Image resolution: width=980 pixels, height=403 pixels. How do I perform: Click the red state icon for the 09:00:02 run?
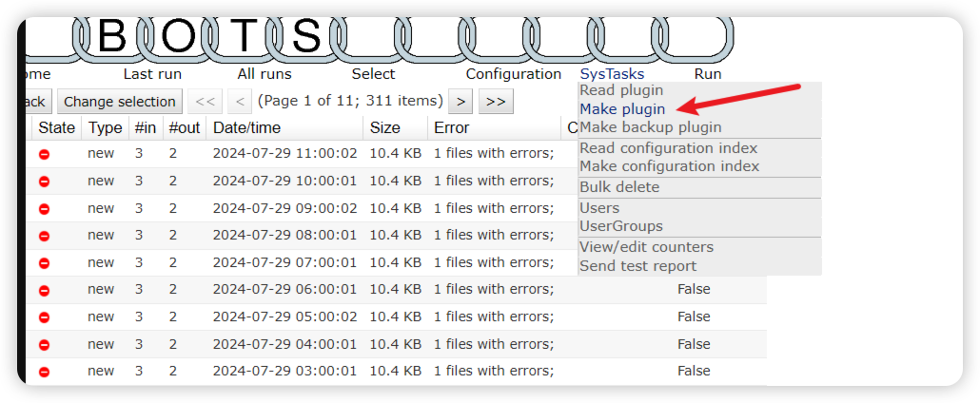[44, 209]
